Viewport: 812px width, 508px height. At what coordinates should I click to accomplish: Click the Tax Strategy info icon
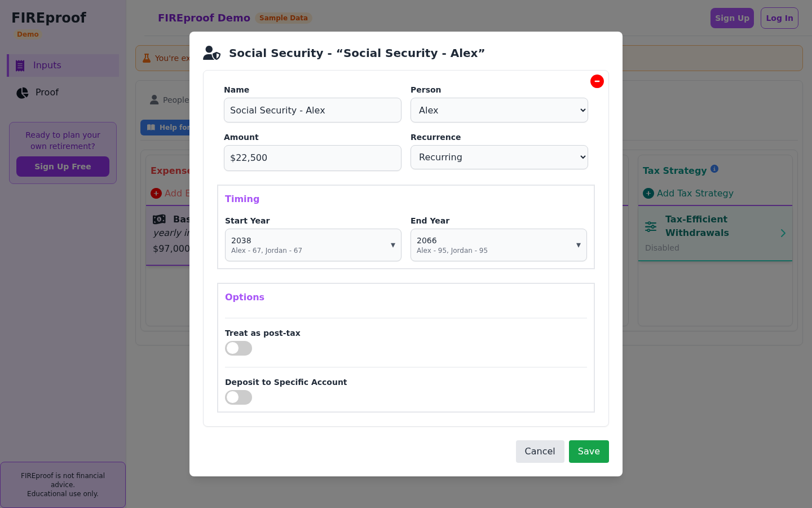[714, 169]
